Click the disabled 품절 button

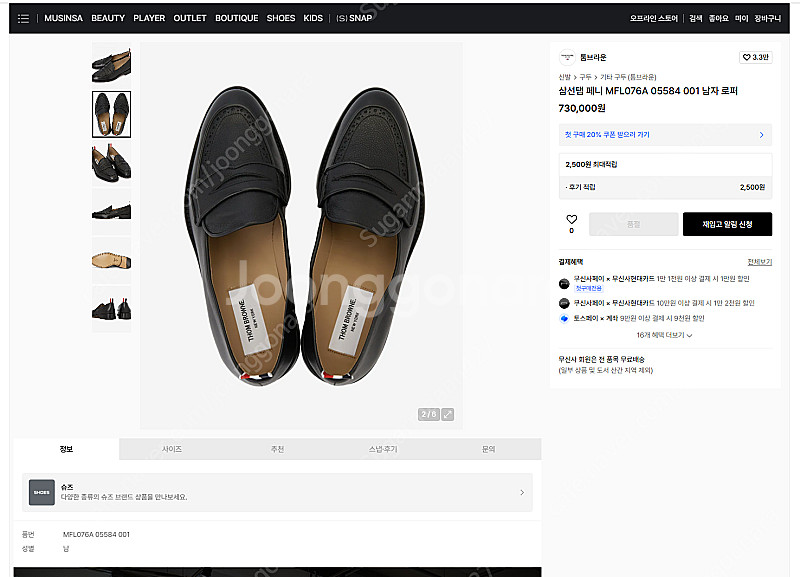pos(633,224)
